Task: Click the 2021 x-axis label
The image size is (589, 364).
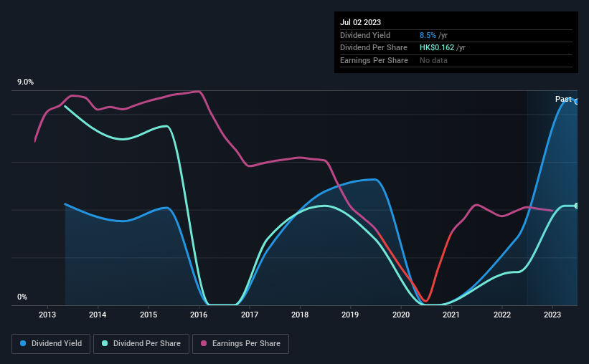Action: pyautogui.click(x=451, y=315)
